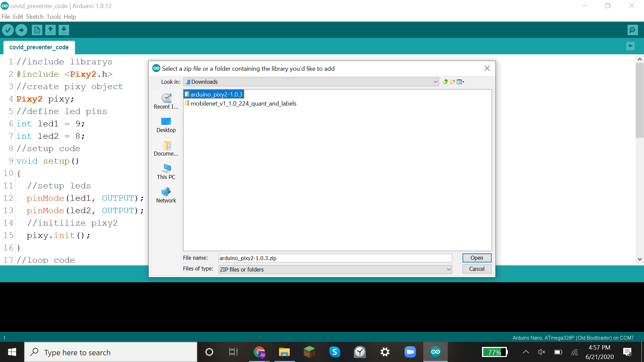Viewport: 644px width, 362px height.
Task: Open the Sketch menu
Action: click(x=35, y=16)
